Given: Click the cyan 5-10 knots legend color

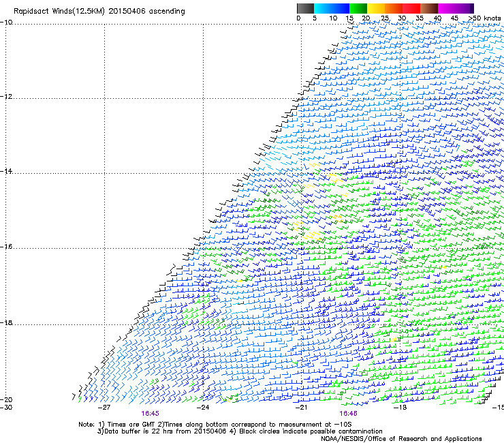Looking at the screenshot, I should (322, 8).
